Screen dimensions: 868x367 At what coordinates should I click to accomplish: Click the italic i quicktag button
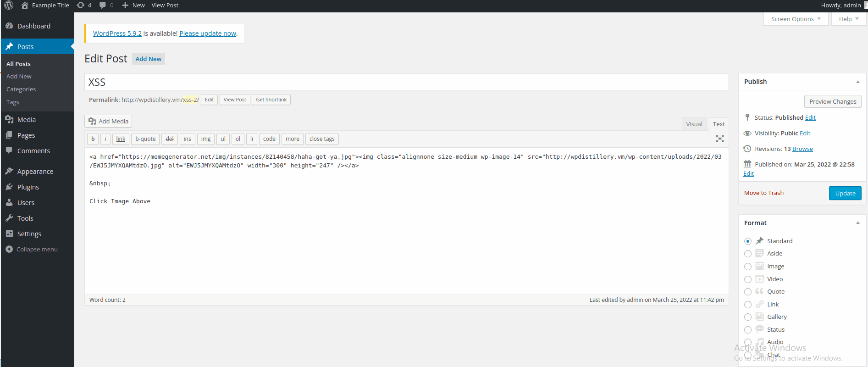[x=105, y=139]
